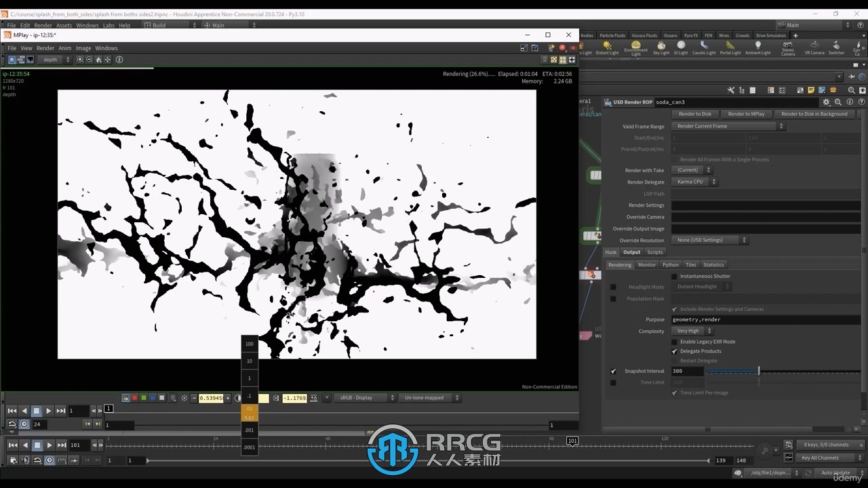Toggle the Population Mask checkbox
The image size is (868, 488).
tap(613, 299)
